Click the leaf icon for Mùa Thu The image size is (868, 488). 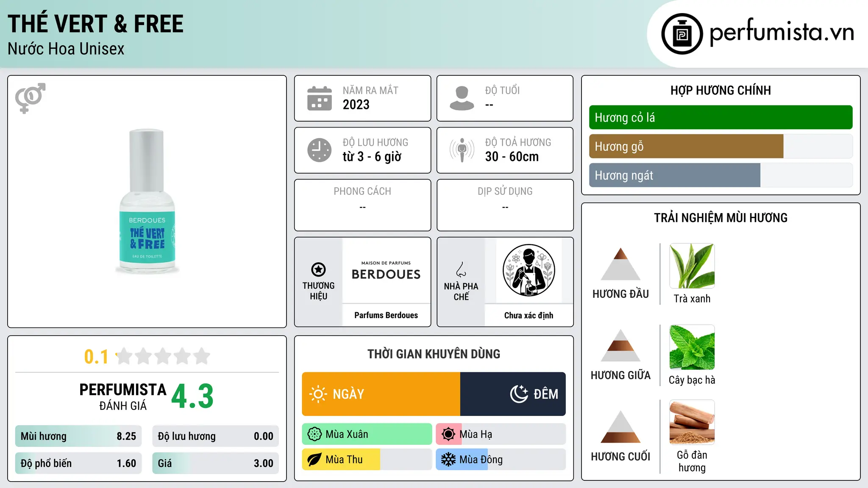(314, 460)
